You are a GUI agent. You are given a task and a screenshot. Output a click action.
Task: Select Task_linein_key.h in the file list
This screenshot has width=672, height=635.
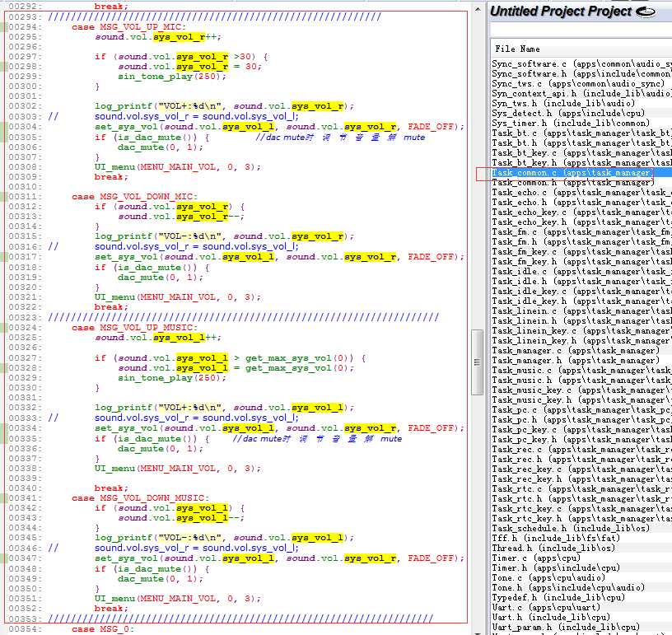[582, 341]
